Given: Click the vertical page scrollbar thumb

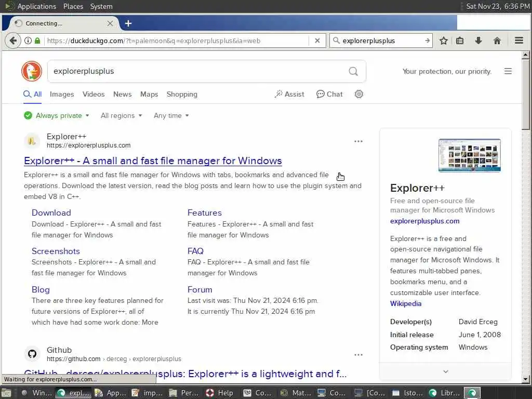Looking at the screenshot, I should coord(526,95).
